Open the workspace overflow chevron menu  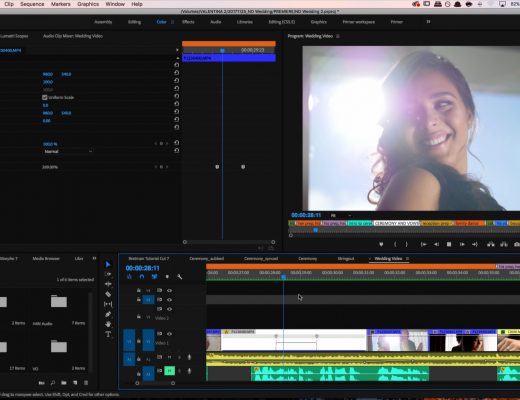pos(428,22)
